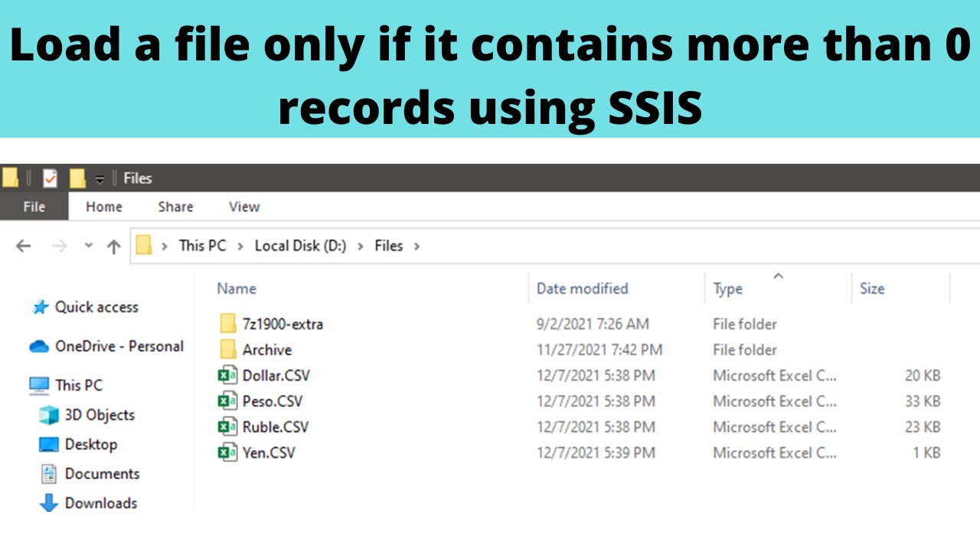Expand chevron after This PC in breadcrumb
The image size is (980, 551).
click(240, 246)
